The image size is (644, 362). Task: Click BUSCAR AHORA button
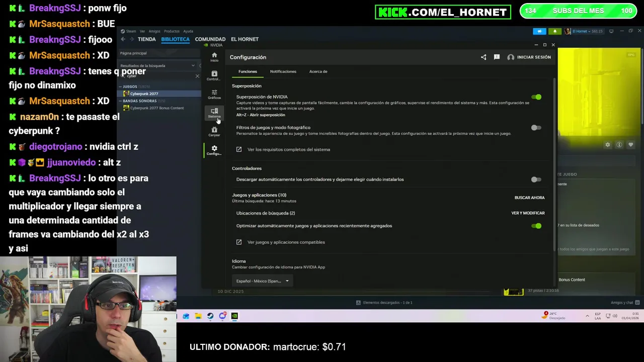click(529, 198)
